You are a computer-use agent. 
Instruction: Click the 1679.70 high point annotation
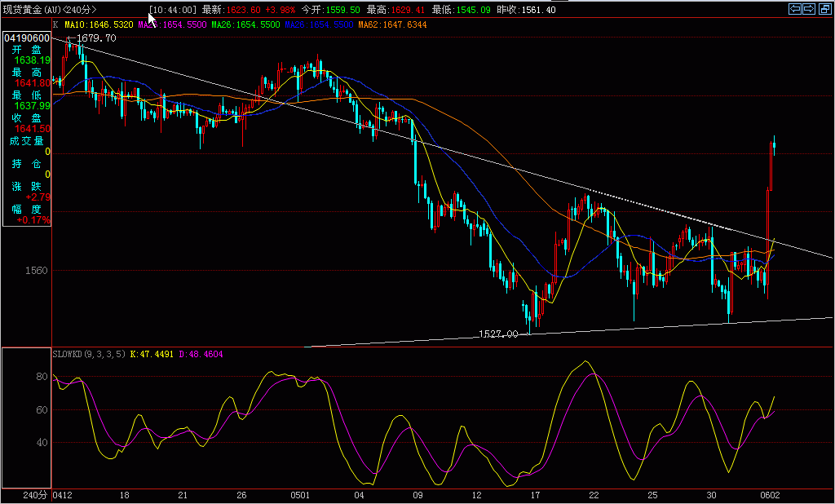click(x=96, y=38)
